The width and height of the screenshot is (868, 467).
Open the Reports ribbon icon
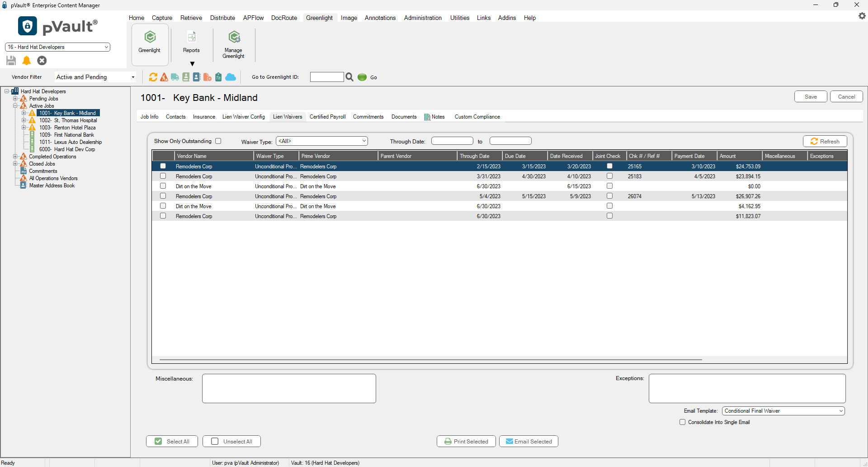[x=191, y=37]
